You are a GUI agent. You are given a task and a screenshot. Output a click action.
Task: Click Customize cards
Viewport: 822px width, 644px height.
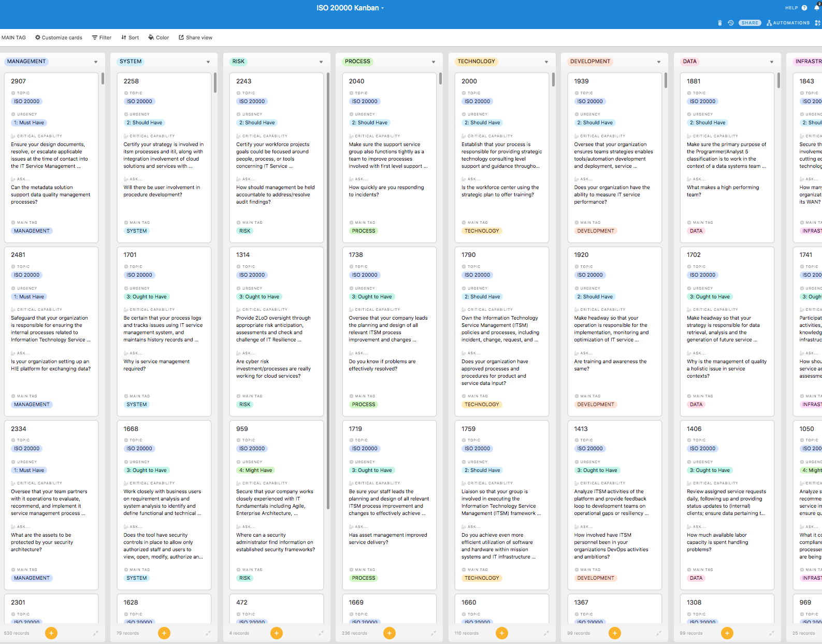tap(59, 37)
